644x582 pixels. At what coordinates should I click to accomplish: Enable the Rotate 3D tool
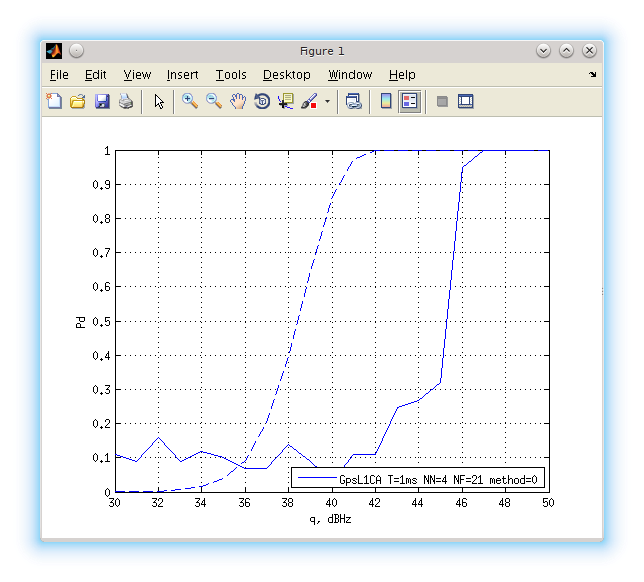tap(262, 101)
